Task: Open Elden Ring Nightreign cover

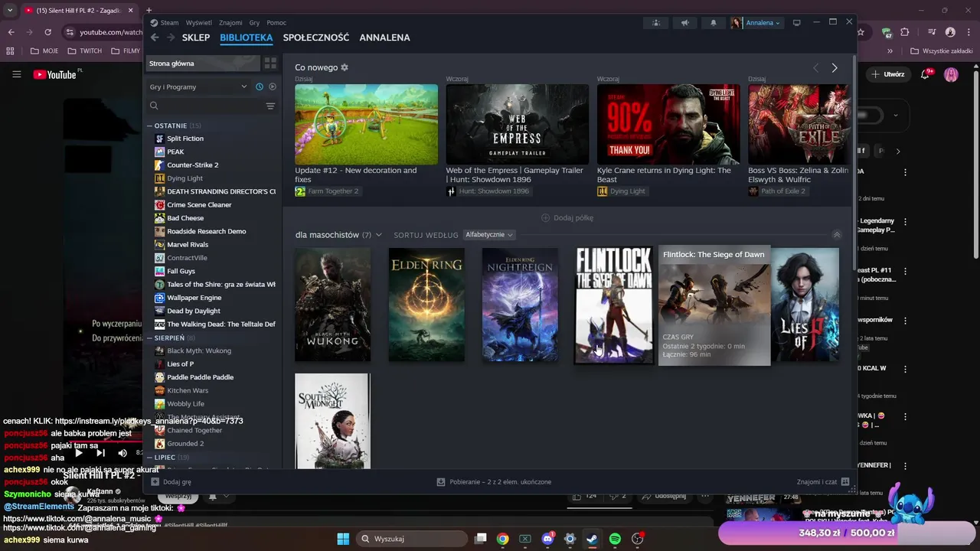Action: [520, 305]
